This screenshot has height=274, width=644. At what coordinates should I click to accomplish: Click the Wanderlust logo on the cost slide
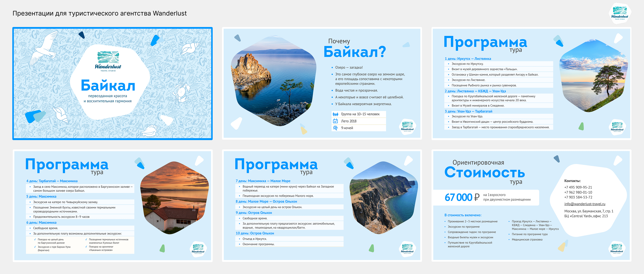617,249
